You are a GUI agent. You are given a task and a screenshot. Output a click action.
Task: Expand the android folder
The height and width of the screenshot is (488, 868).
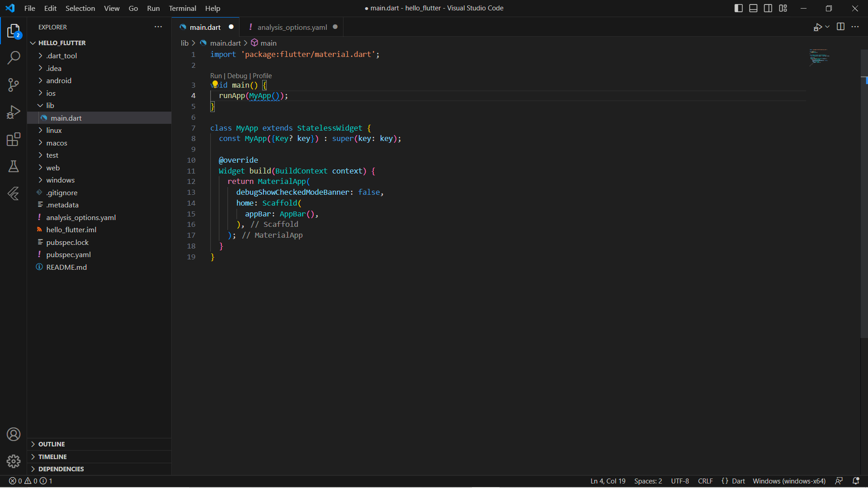point(99,80)
